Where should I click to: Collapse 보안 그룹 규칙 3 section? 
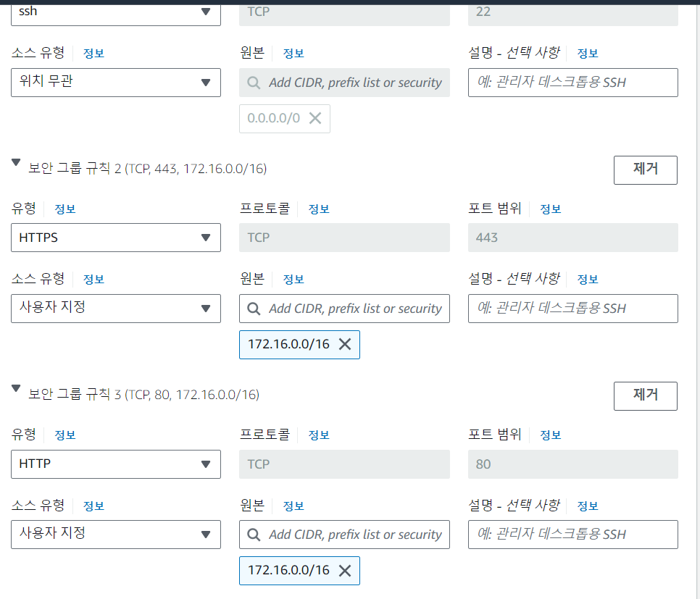[x=15, y=390]
